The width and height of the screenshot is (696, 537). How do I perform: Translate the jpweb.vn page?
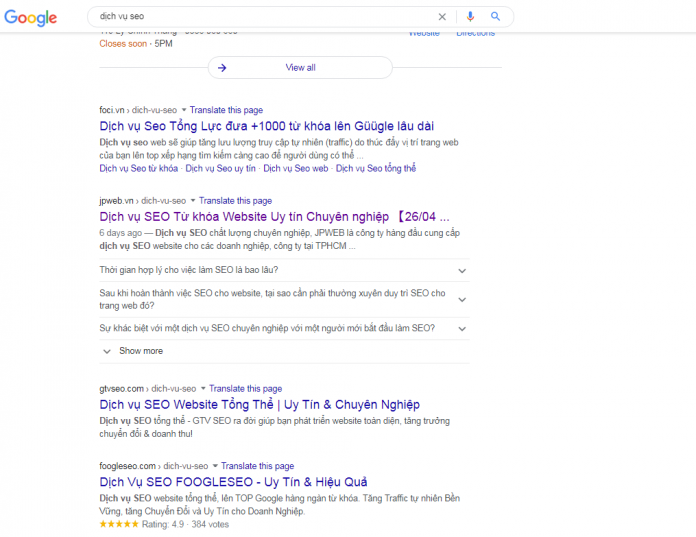click(235, 201)
